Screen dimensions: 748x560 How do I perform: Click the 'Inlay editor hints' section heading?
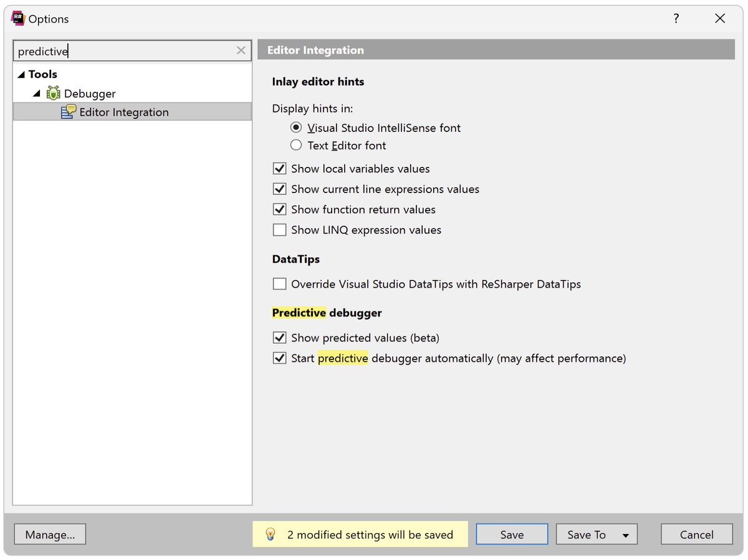click(318, 82)
